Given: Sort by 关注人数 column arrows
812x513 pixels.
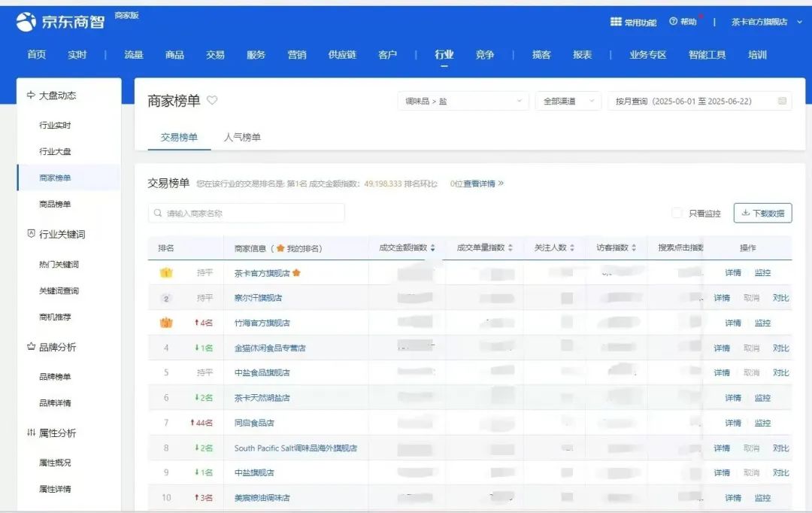Looking at the screenshot, I should tap(572, 248).
